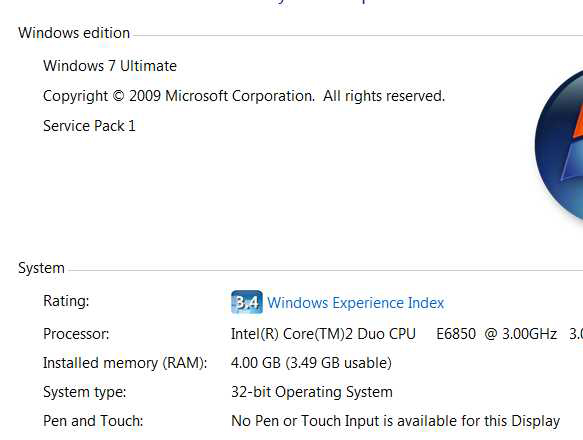Select the 32-bit Operating System value

coord(312,392)
